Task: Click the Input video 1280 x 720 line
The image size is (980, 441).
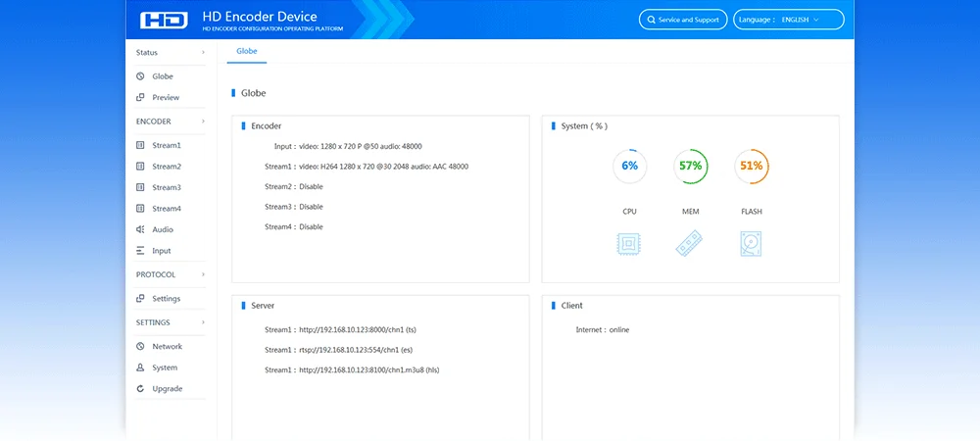Action: [x=348, y=146]
